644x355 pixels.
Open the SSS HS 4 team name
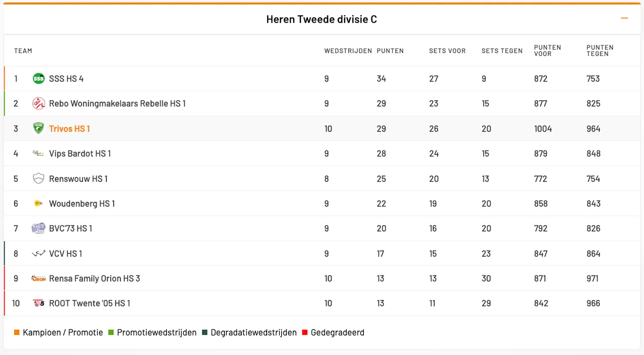point(66,79)
